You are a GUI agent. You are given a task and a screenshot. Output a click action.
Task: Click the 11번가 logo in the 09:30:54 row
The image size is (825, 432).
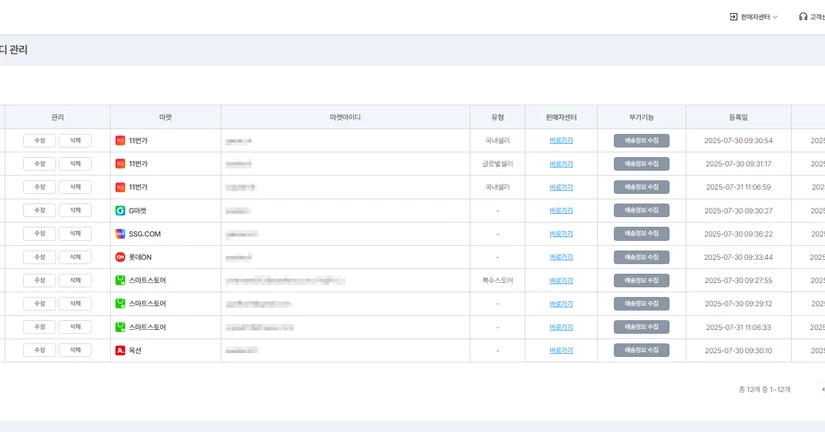(x=120, y=140)
